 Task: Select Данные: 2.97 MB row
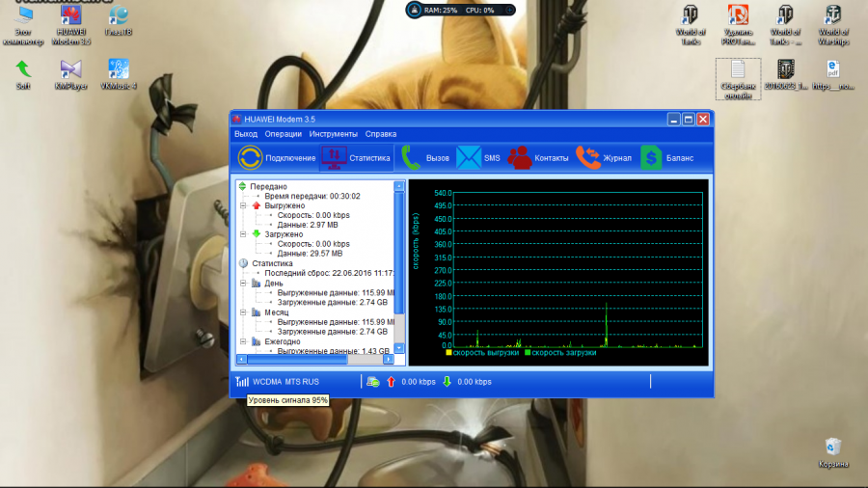pos(308,225)
